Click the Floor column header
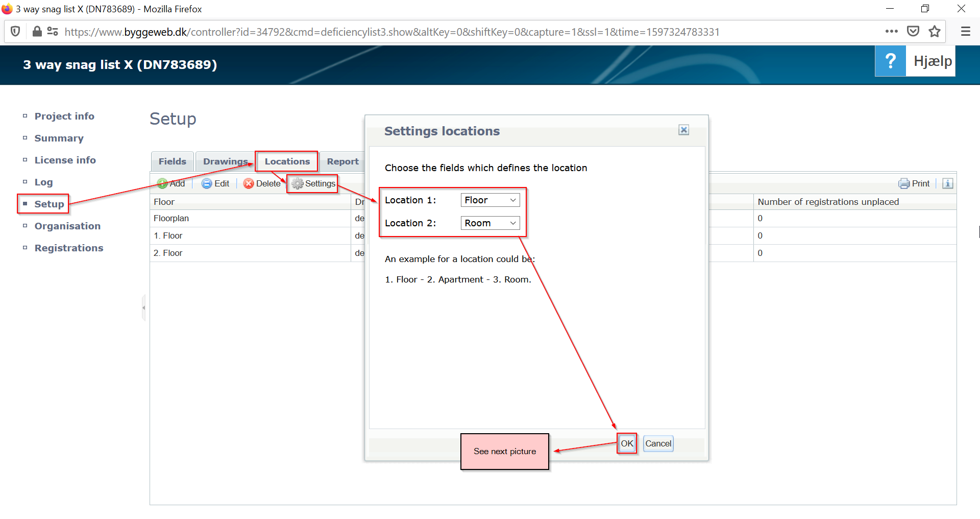The image size is (980, 519). pyautogui.click(x=250, y=202)
